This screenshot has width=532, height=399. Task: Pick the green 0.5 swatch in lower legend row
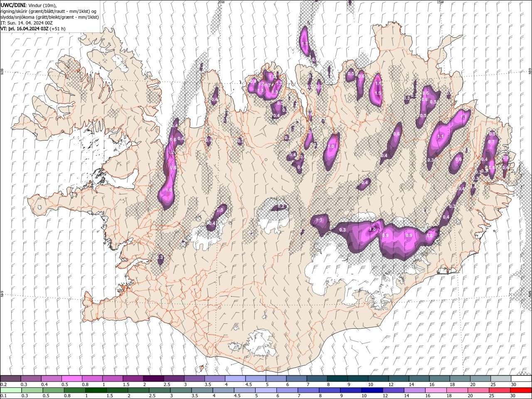point(53,390)
